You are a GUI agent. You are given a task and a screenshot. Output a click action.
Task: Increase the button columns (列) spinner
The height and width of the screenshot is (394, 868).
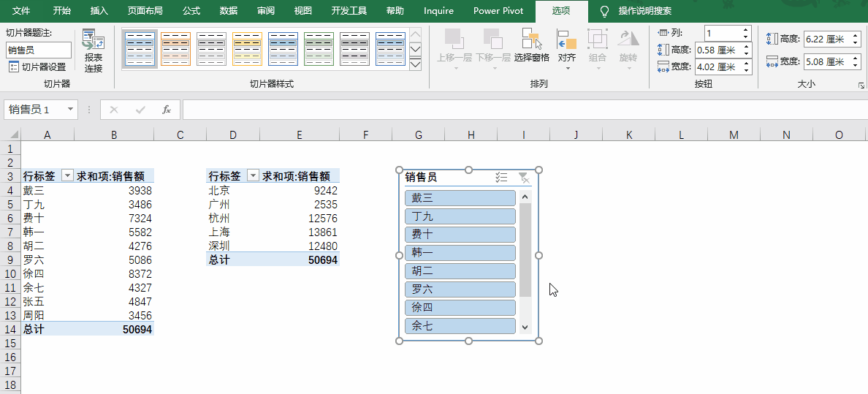[x=746, y=30]
